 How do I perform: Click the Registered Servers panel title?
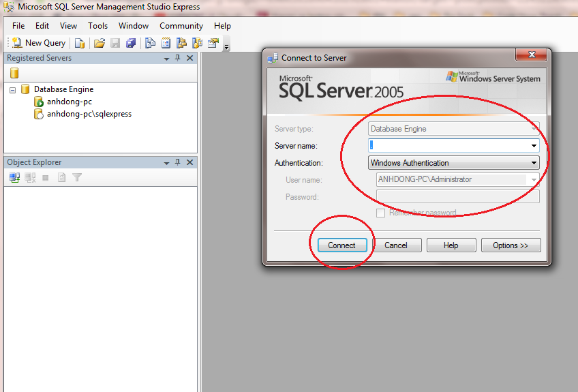tap(39, 58)
